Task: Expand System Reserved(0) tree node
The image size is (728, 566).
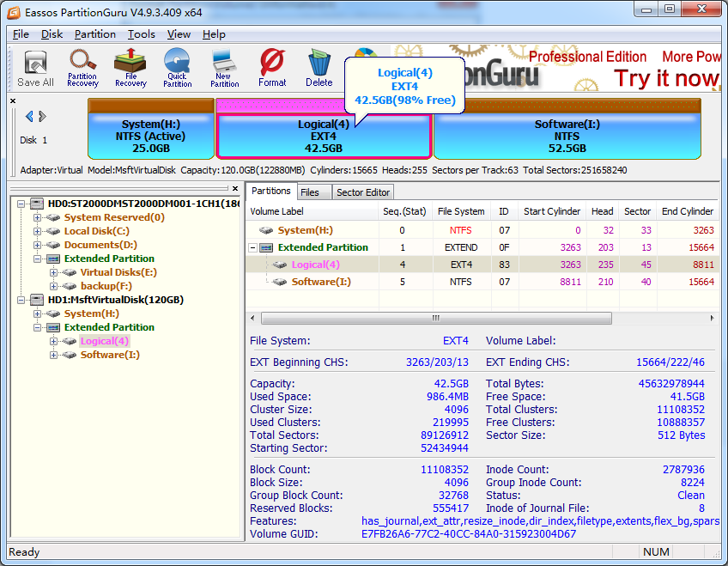Action: 37,217
